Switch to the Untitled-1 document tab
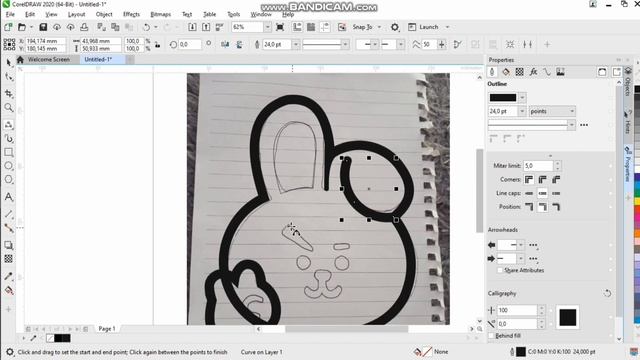Screen dimensions: 640x360 click(x=98, y=59)
